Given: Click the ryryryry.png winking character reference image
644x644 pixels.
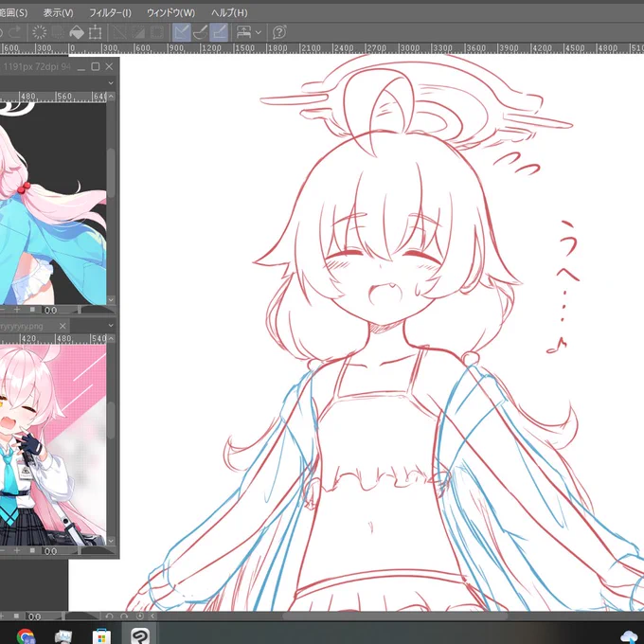Looking at the screenshot, I should [53, 445].
